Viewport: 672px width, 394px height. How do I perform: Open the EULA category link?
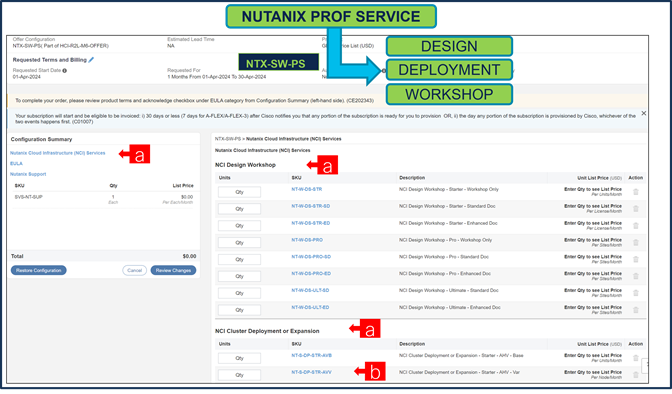click(x=16, y=164)
